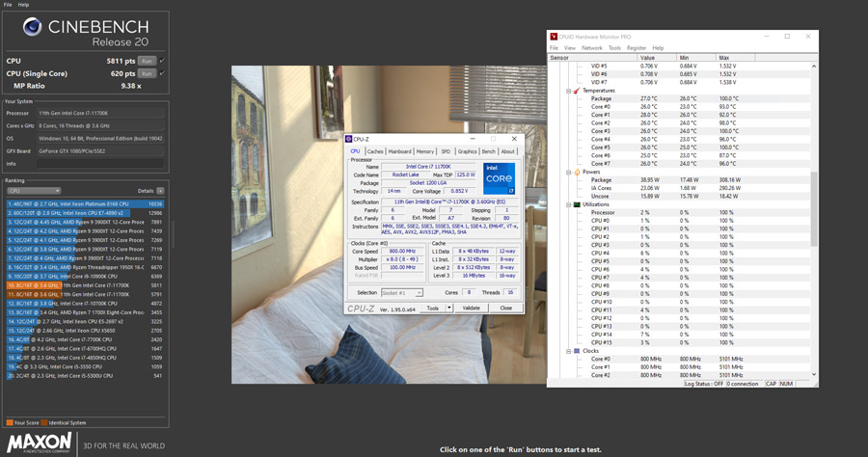This screenshot has height=457, width=868.
Task: Click the Details label in Ranking
Action: click(x=146, y=191)
